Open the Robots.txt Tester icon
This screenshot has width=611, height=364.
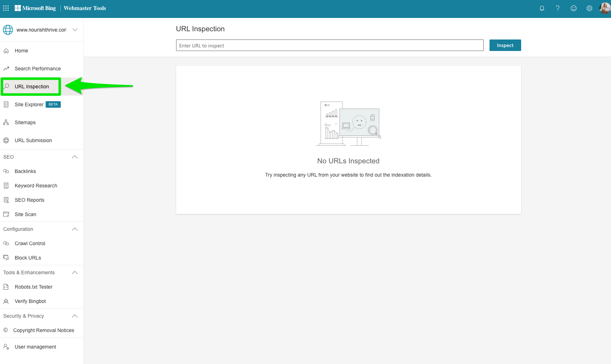[x=6, y=287]
